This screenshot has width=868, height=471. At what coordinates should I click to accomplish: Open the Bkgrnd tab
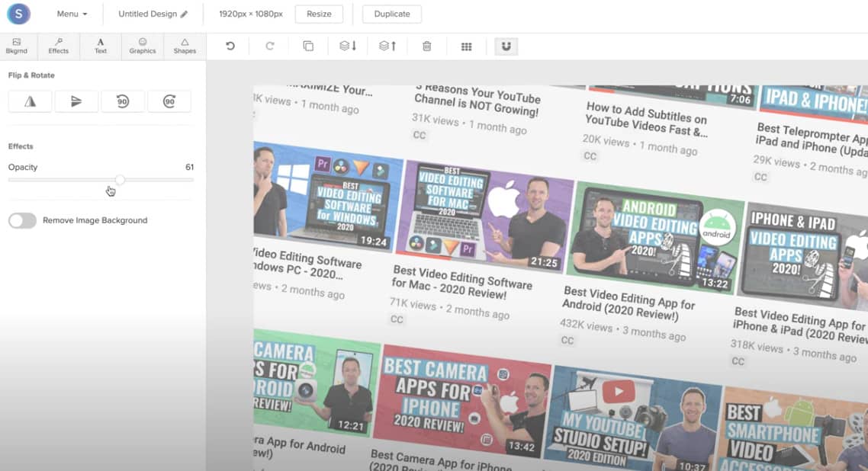tap(16, 46)
